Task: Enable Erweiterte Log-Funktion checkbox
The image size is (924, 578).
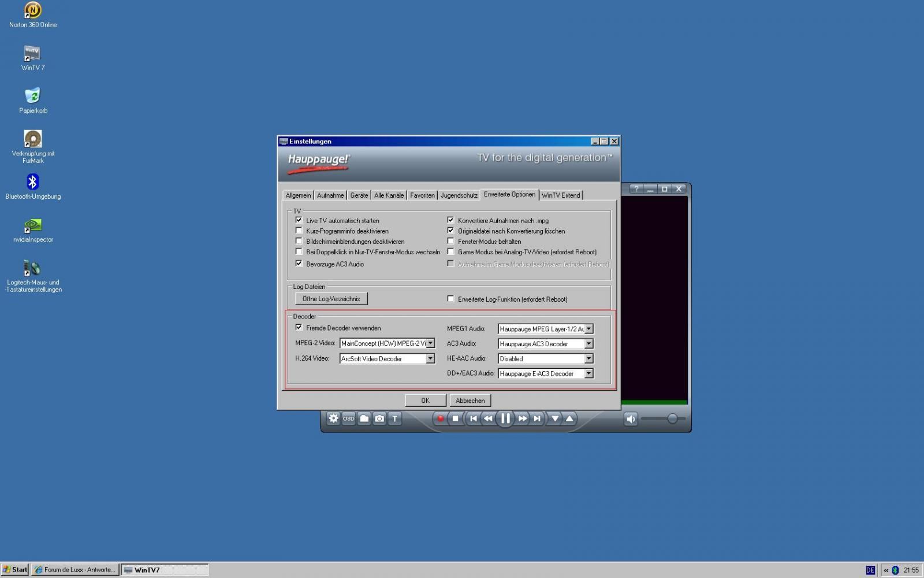Action: [450, 299]
